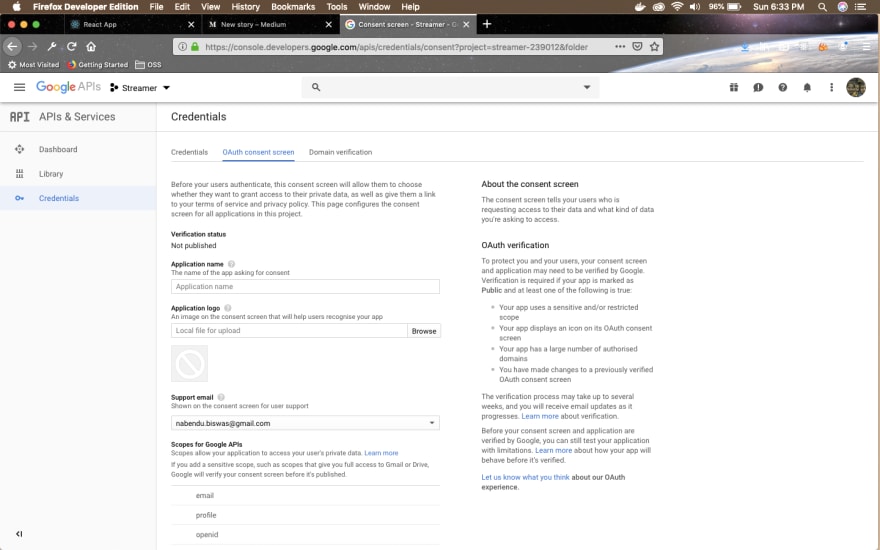Click the search magnifier in console search bar
Screen dimensions: 880x550
pos(316,87)
